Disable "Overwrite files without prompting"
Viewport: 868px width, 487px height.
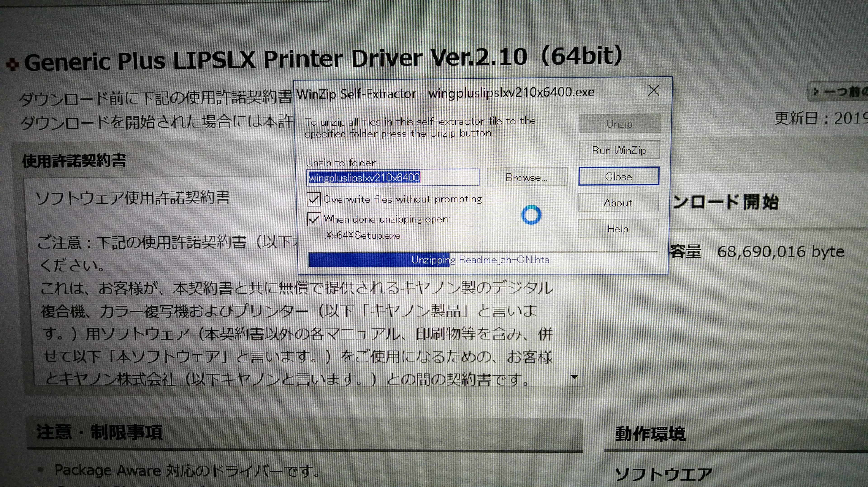click(x=314, y=199)
